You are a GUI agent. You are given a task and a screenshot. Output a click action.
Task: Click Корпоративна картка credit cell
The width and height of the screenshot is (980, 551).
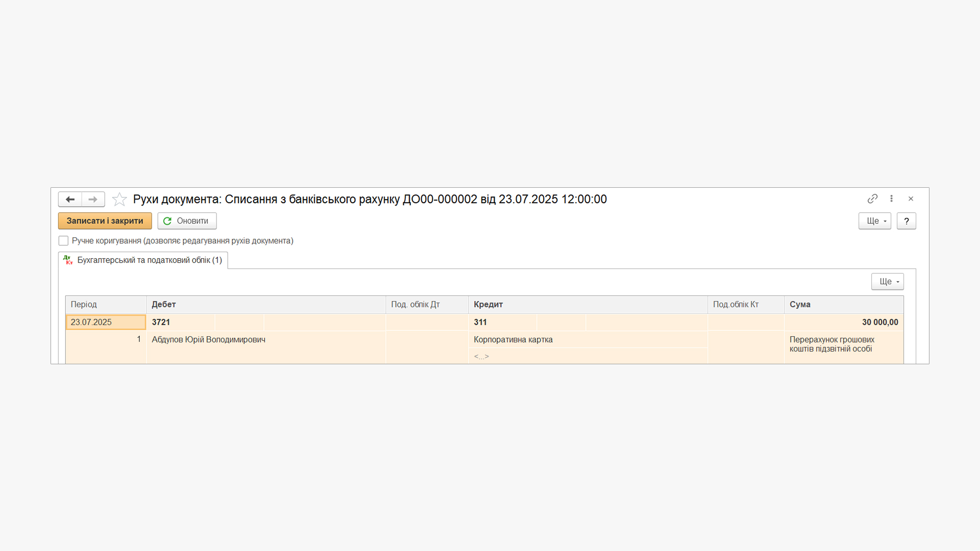pyautogui.click(x=513, y=340)
